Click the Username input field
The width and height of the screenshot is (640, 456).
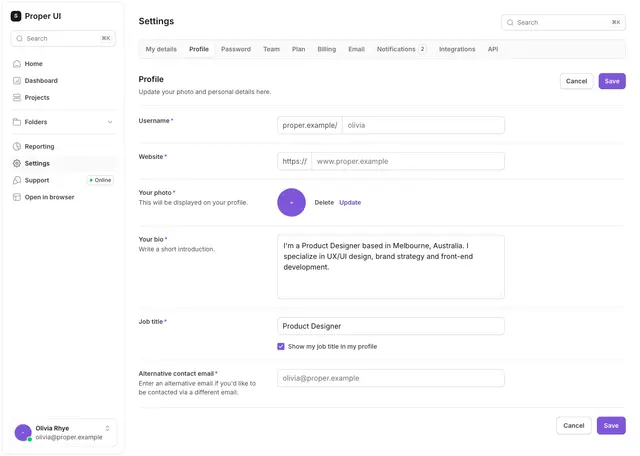pyautogui.click(x=423, y=125)
